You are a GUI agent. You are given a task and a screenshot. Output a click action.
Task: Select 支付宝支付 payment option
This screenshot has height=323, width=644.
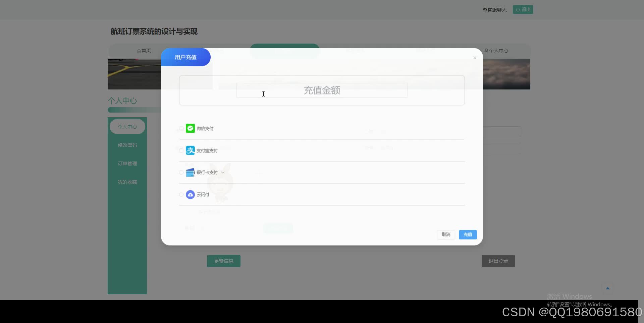point(181,150)
